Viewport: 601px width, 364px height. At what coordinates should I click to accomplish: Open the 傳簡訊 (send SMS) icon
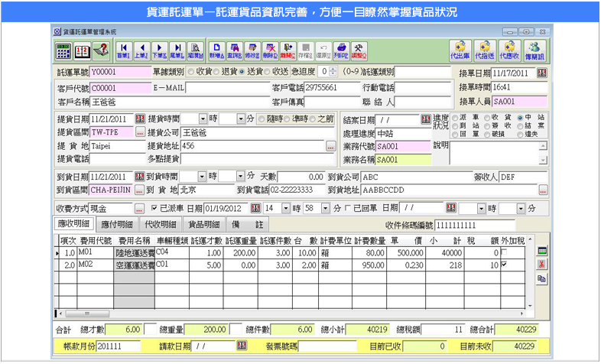coord(534,50)
